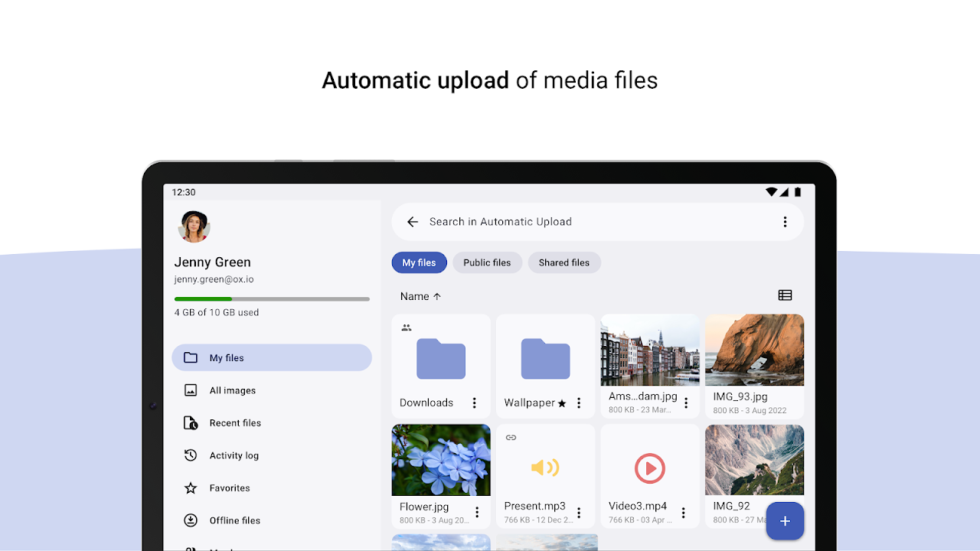Open Activity log in the sidebar

coord(272,455)
